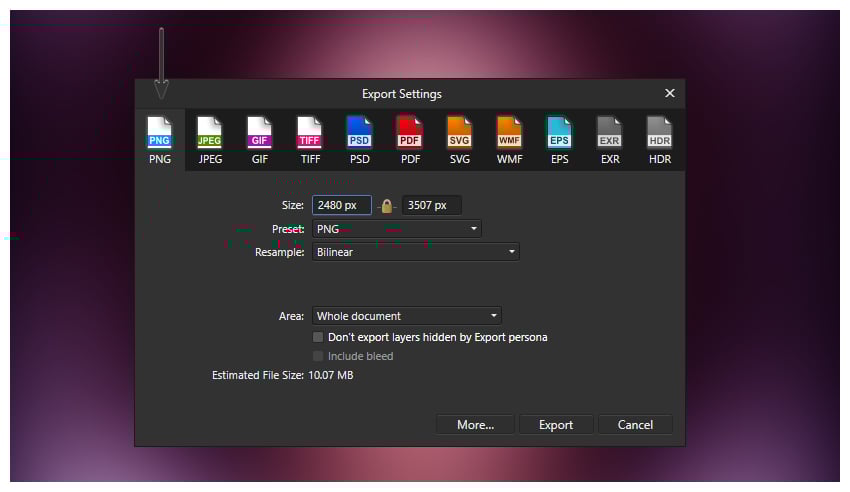Screen dimensions: 850x492
Task: Switch to HDR export format
Action: (660, 140)
